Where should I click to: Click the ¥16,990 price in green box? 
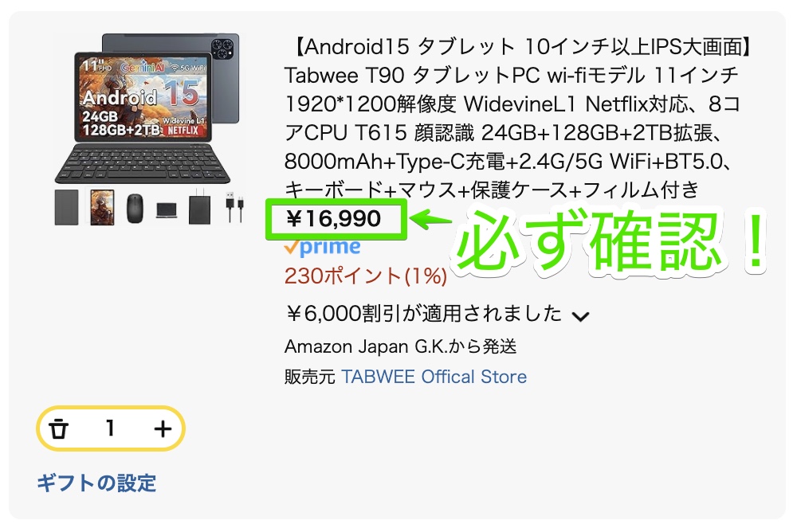coord(333,219)
